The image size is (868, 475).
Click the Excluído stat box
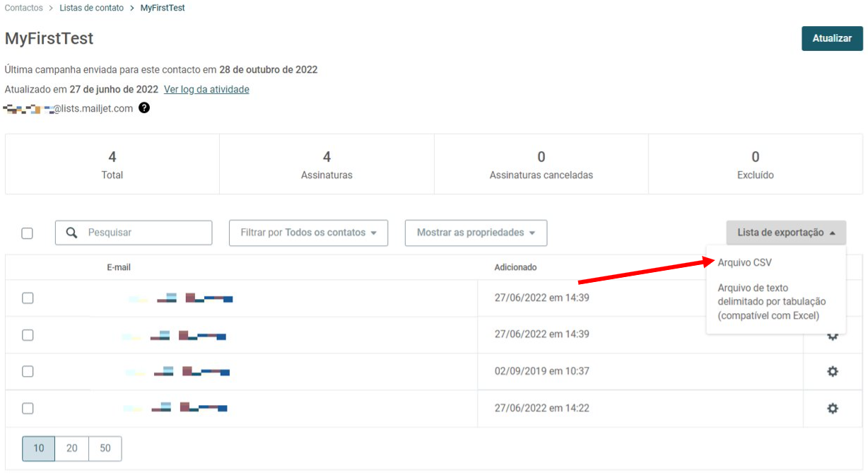tap(756, 164)
